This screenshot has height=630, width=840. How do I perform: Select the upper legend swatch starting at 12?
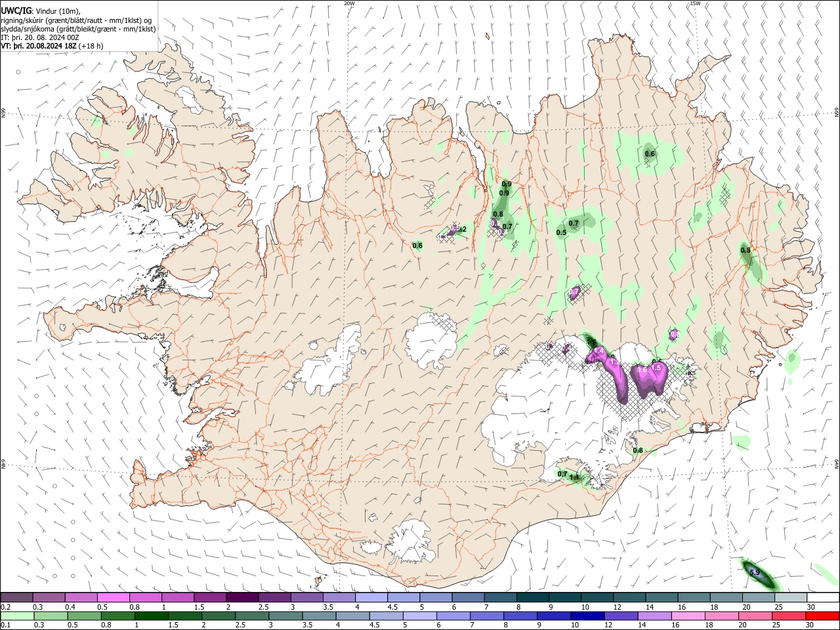pos(630,597)
